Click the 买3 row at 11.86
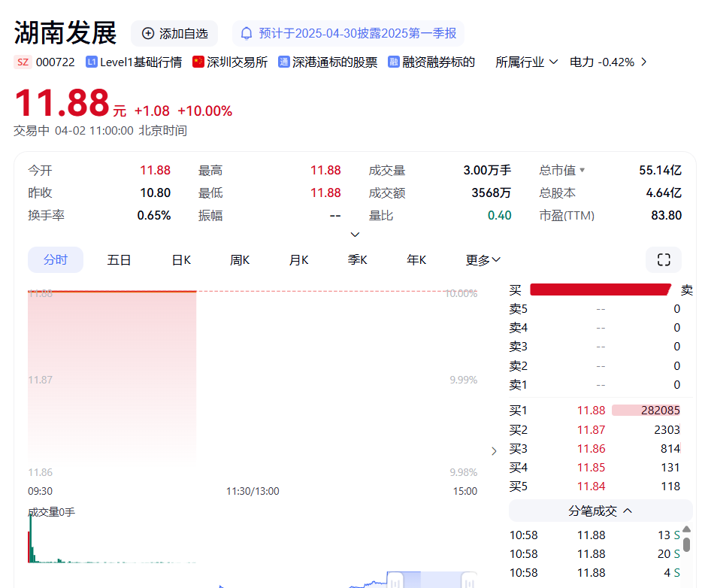Image resolution: width=702 pixels, height=588 pixels. [595, 449]
